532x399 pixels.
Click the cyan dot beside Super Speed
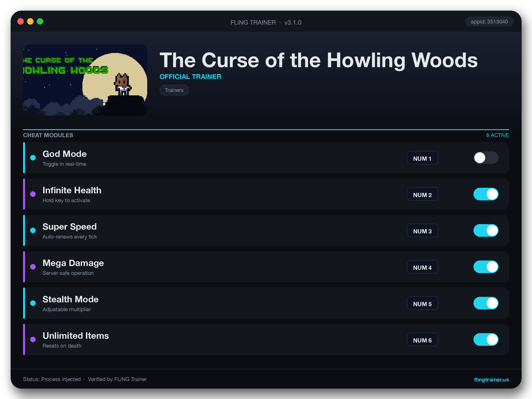coord(33,230)
